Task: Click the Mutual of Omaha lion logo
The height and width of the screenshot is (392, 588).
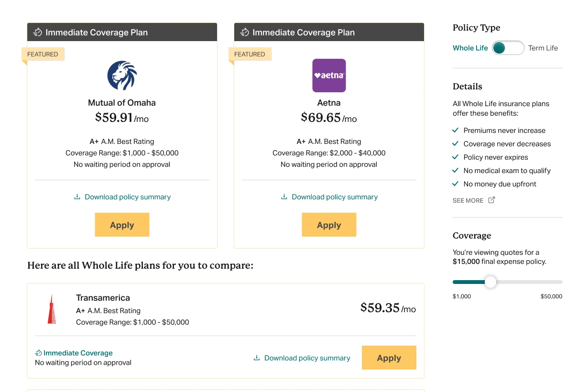Action: point(122,76)
